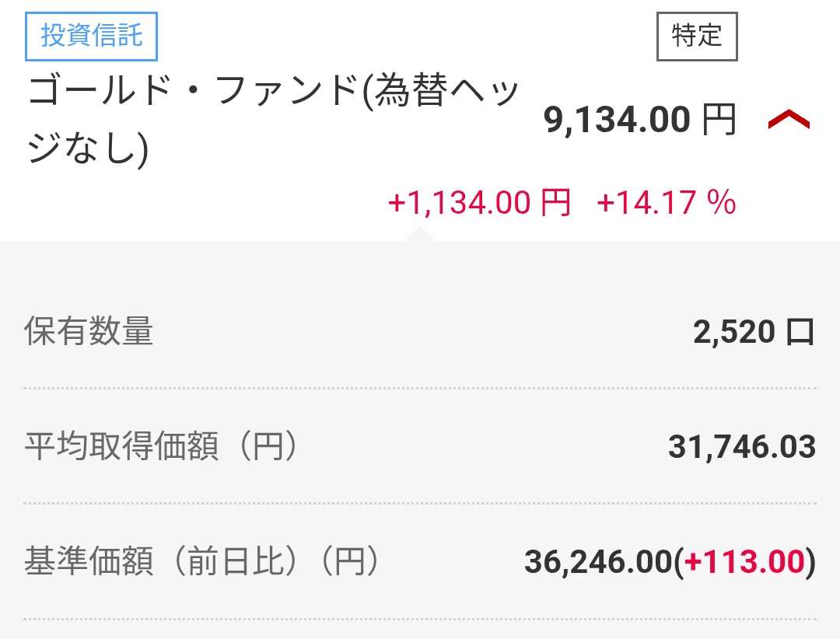Viewport: 840px width, 639px height.
Task: Select the 基準価額(前日比)(円) label
Action: pos(202,561)
